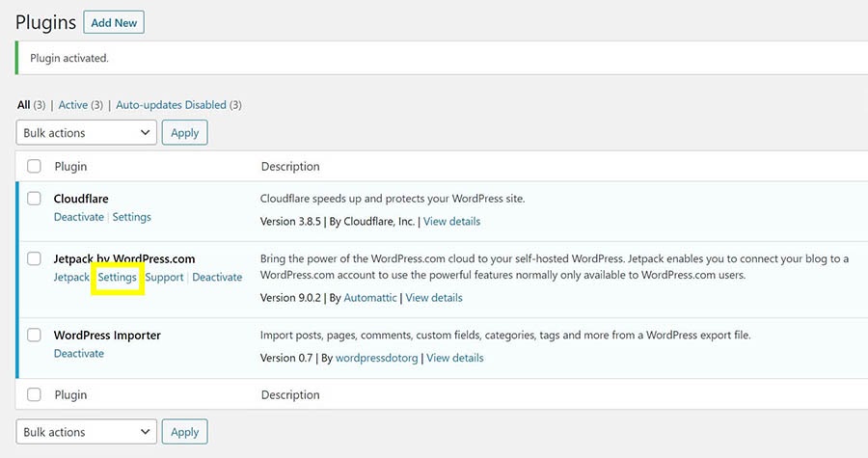This screenshot has width=868, height=458.
Task: Click 'Version 3.8.5' text in Cloudflare row
Action: (290, 221)
